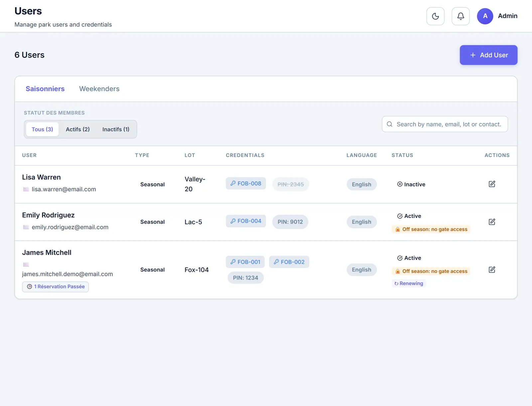Click the Lac-5 lot cell
This screenshot has width=532, height=406.
193,222
